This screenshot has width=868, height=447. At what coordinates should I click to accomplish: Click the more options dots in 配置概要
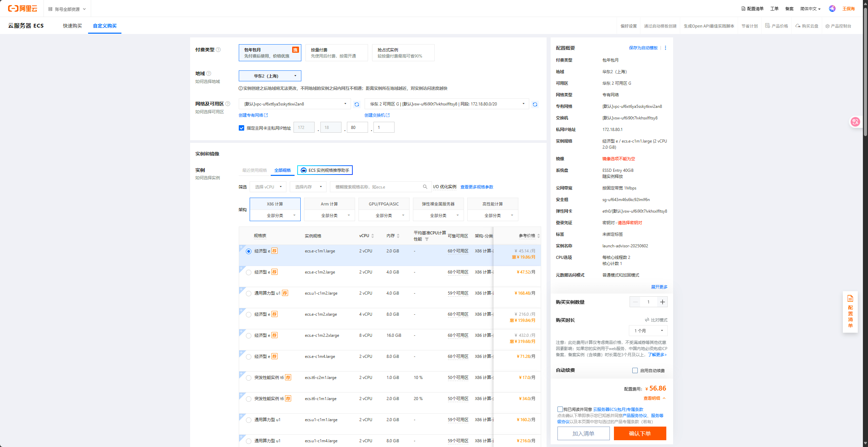pyautogui.click(x=665, y=48)
